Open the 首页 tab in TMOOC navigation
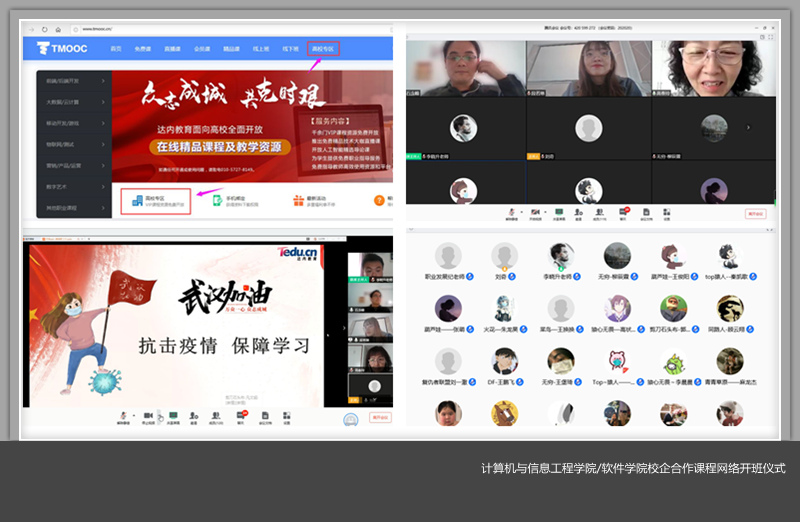Image resolution: width=800 pixels, height=522 pixels. (x=116, y=47)
